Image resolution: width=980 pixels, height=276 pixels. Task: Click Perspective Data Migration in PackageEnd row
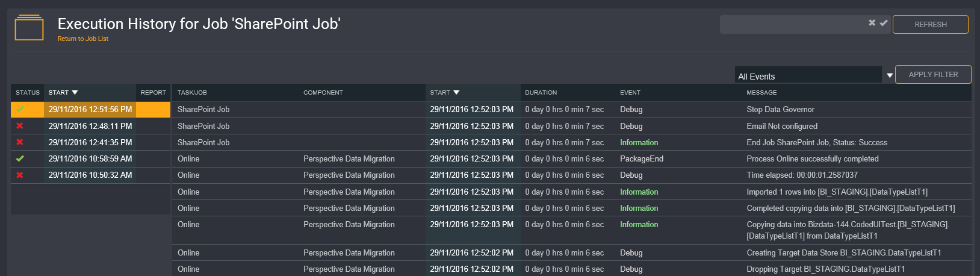click(x=349, y=158)
